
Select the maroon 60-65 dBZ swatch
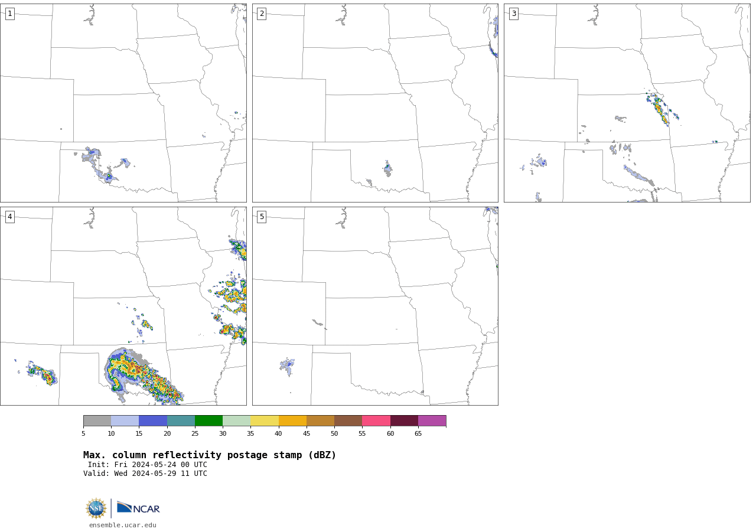tap(404, 421)
